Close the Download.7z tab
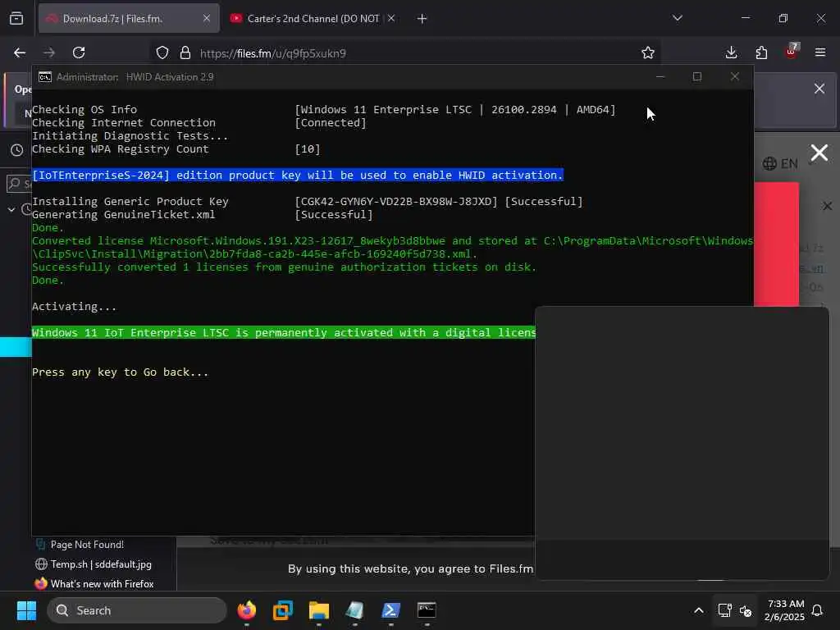The height and width of the screenshot is (630, 840). [x=206, y=19]
